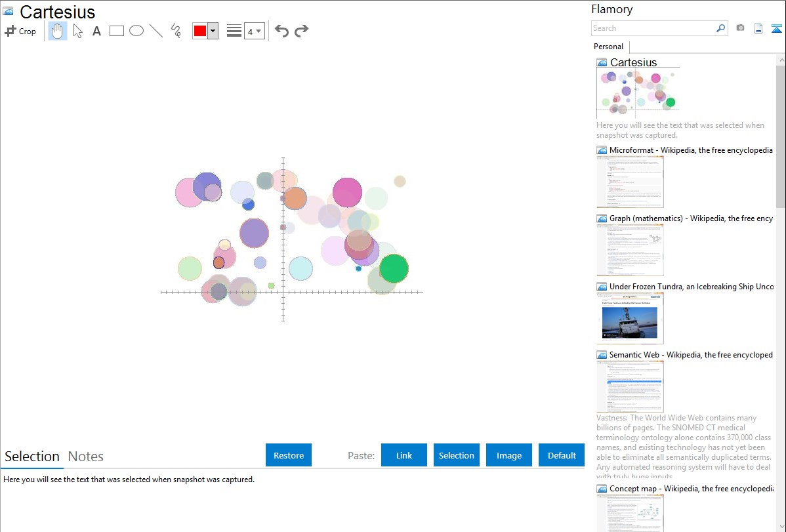Open the Graph (mathematics) snapshot thumbnail
Viewport: 786px width, 532px height.
pyautogui.click(x=630, y=250)
